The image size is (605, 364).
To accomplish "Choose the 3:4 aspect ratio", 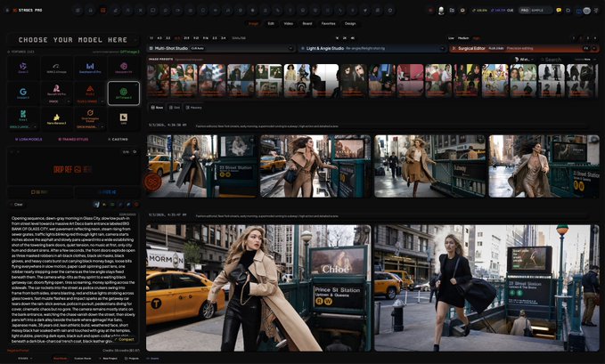I will coord(223,38).
